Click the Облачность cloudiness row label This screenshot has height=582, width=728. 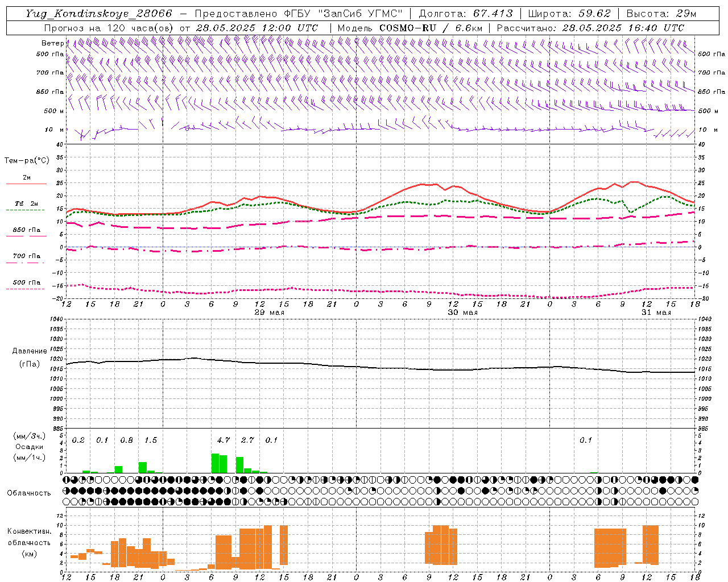28,493
